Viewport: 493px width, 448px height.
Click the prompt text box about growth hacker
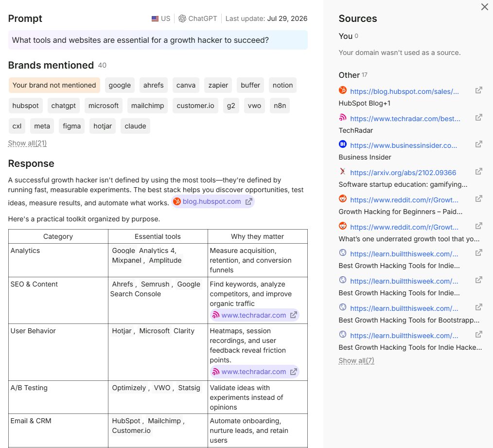tap(158, 40)
